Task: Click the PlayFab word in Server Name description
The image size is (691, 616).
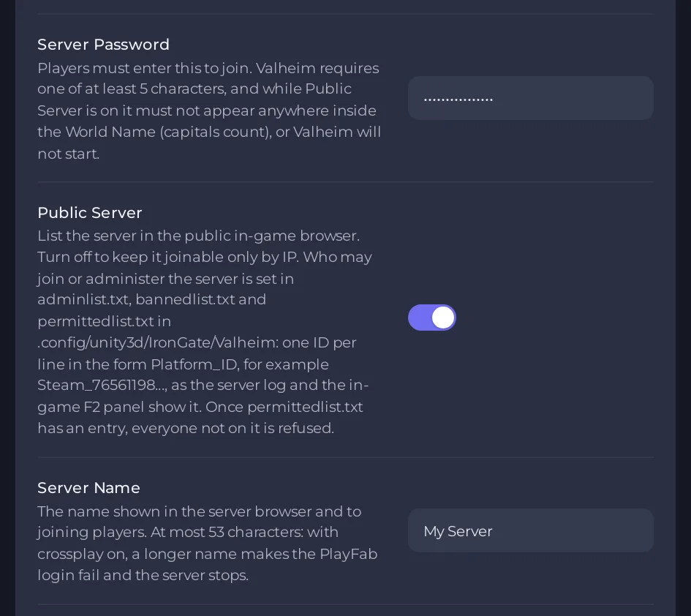Action: pos(348,554)
